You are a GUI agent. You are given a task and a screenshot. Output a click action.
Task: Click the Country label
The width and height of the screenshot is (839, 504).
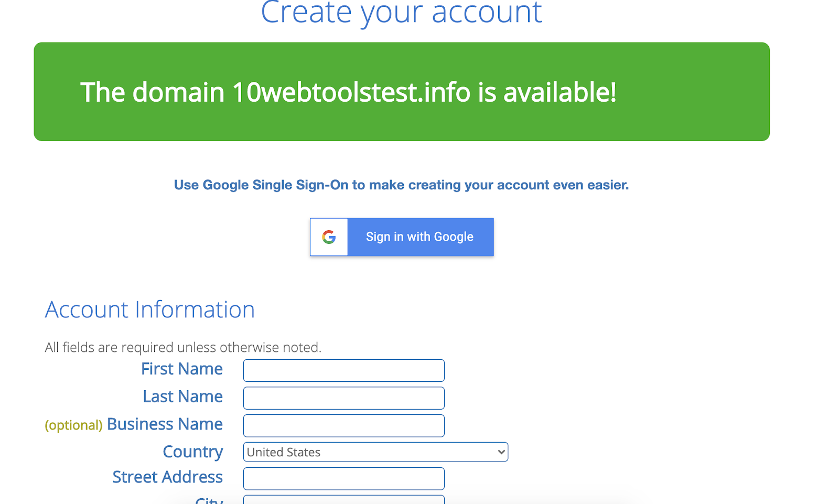point(193,452)
